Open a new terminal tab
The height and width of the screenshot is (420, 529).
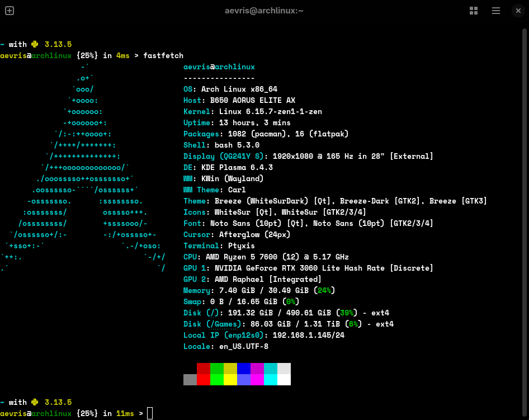pyautogui.click(x=10, y=11)
